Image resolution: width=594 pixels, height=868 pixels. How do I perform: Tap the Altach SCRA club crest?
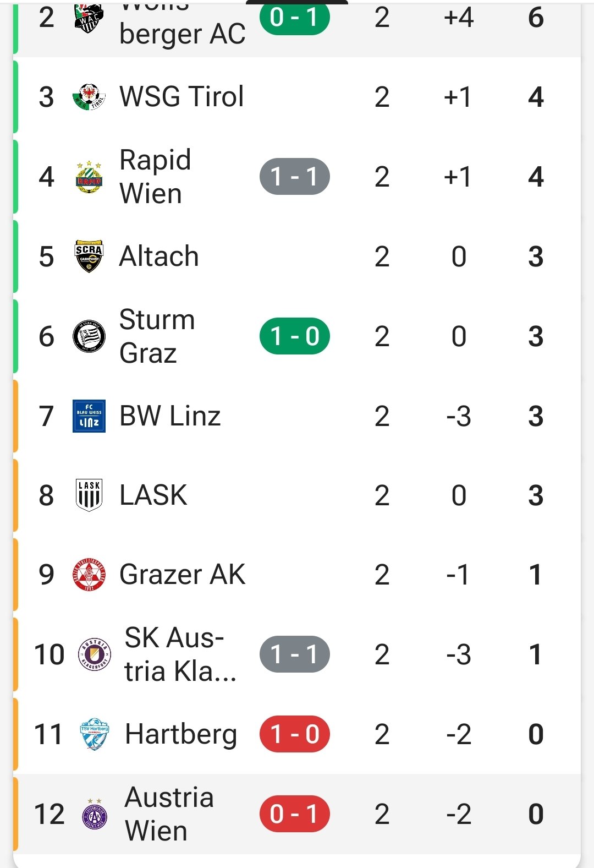(89, 256)
